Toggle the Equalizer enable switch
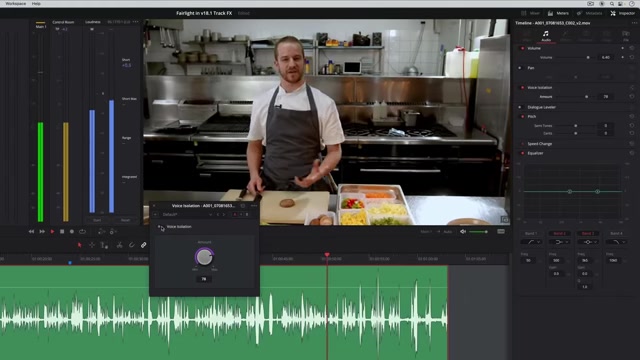 [x=522, y=153]
